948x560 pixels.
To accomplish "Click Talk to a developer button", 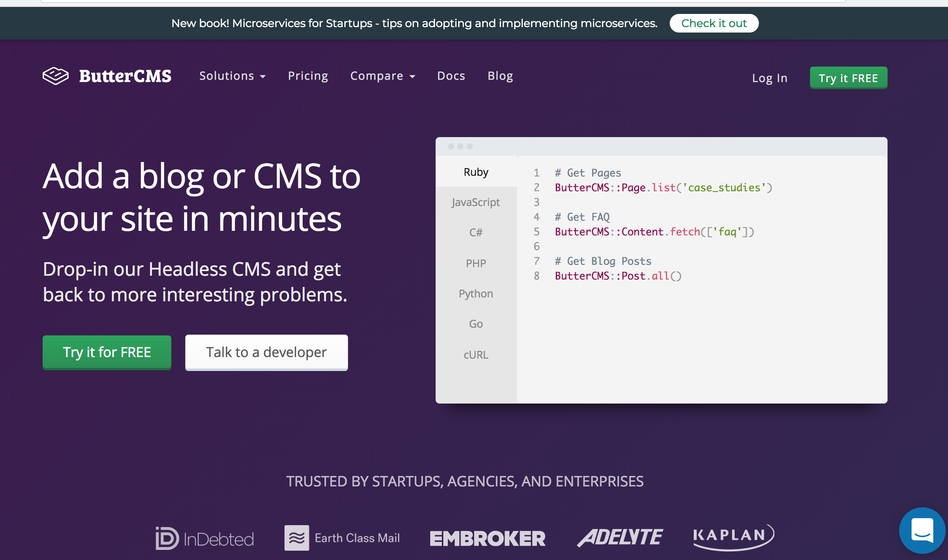I will pyautogui.click(x=267, y=352).
